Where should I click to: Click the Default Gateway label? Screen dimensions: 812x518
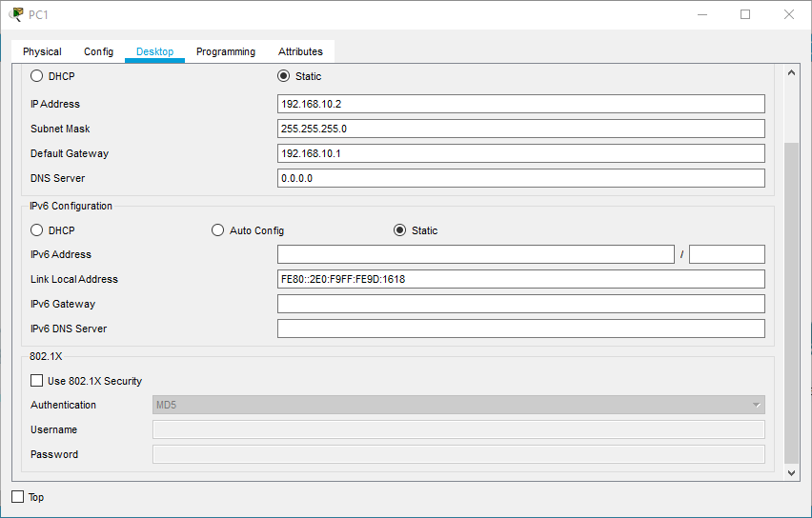click(x=70, y=153)
